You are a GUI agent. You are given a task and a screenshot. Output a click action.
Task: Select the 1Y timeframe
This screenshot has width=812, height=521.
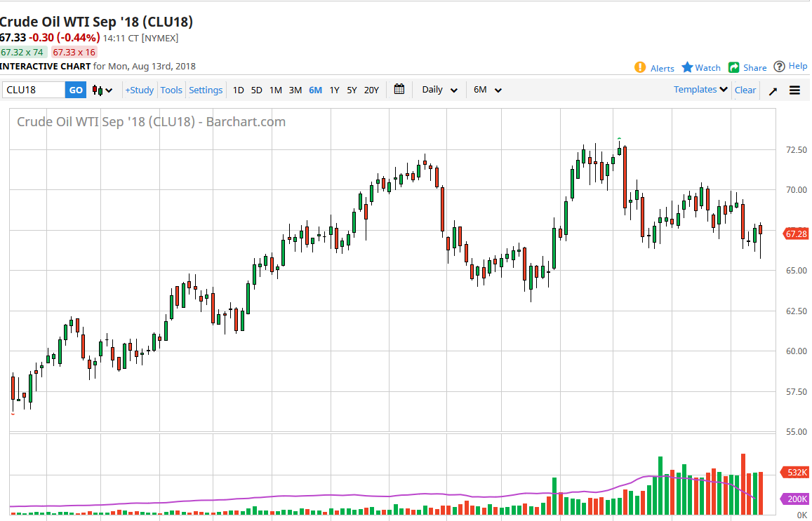tap(334, 90)
